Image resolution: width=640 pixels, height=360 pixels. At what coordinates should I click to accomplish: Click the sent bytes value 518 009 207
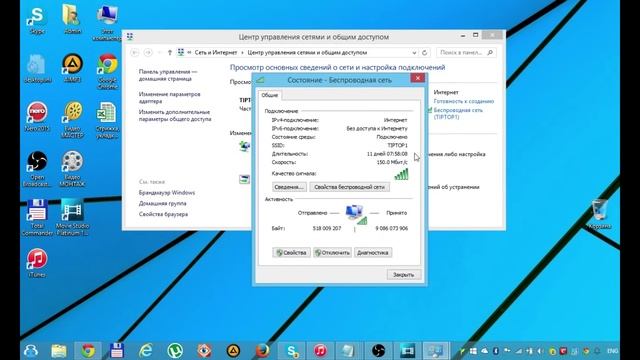pos(327,228)
